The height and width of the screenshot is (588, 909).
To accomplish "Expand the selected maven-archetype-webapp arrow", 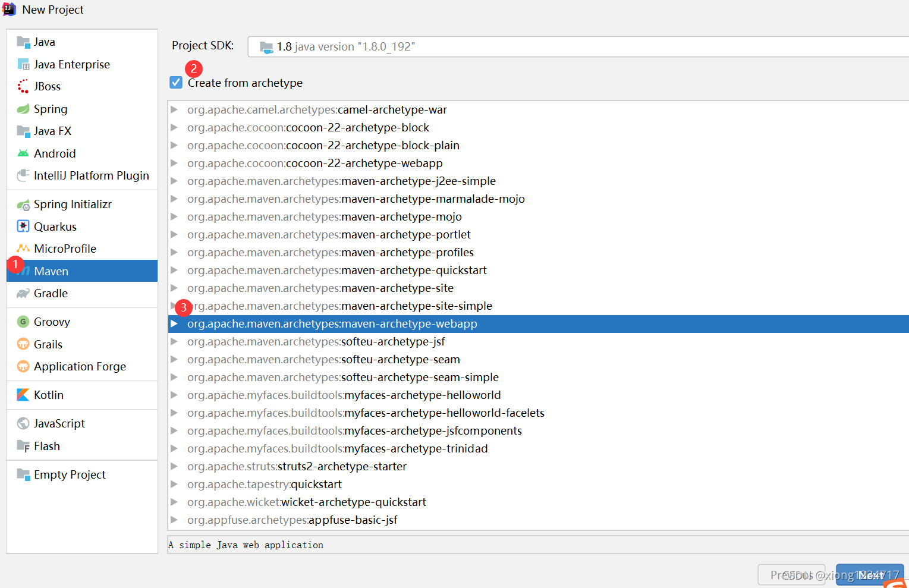I will (174, 323).
